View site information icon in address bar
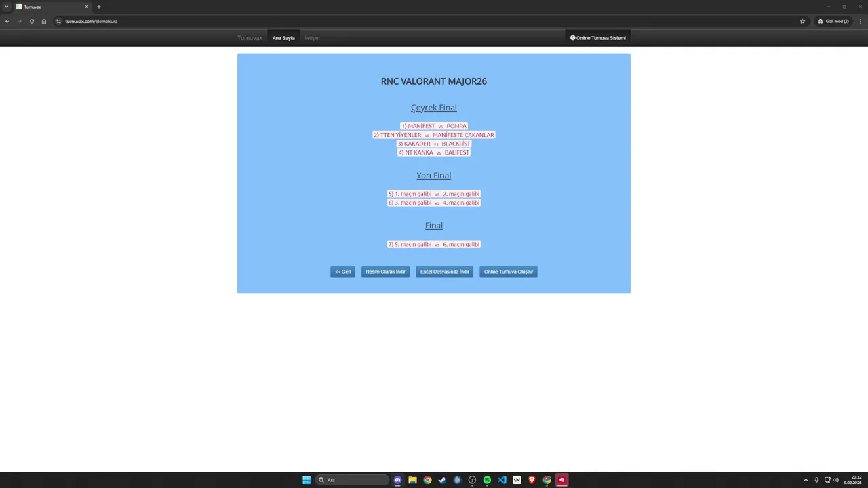The image size is (868, 488). pyautogui.click(x=59, y=21)
